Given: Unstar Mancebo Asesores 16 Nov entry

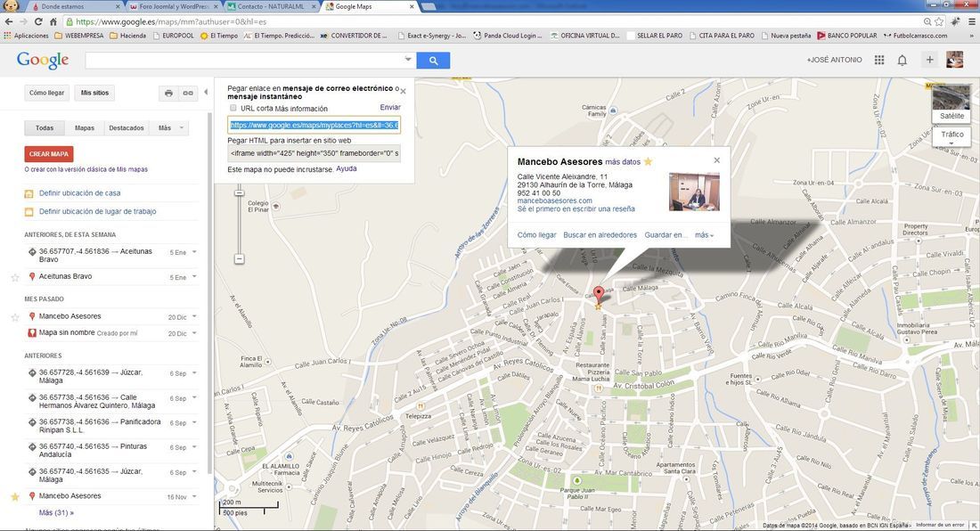Looking at the screenshot, I should tap(15, 496).
